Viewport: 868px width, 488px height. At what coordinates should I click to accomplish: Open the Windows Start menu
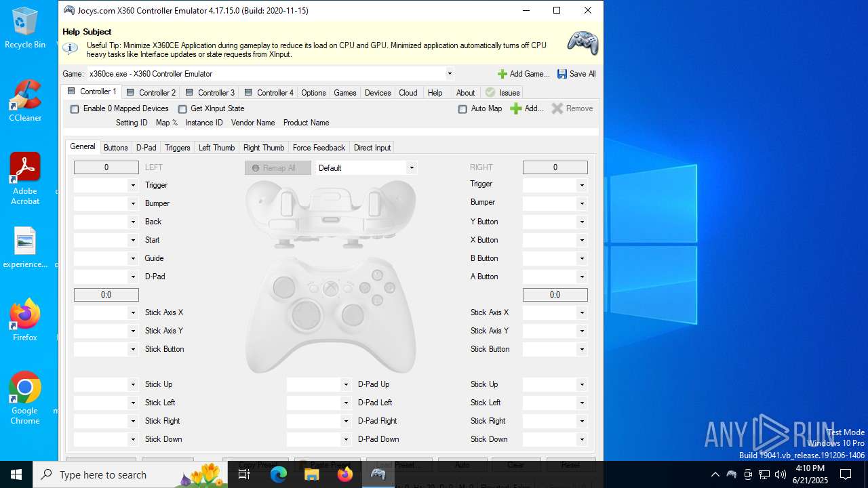[16, 474]
